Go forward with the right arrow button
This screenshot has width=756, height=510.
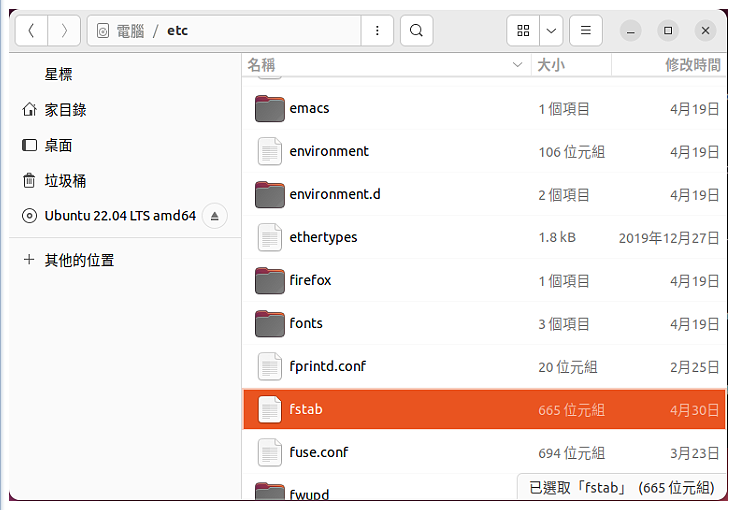click(64, 31)
